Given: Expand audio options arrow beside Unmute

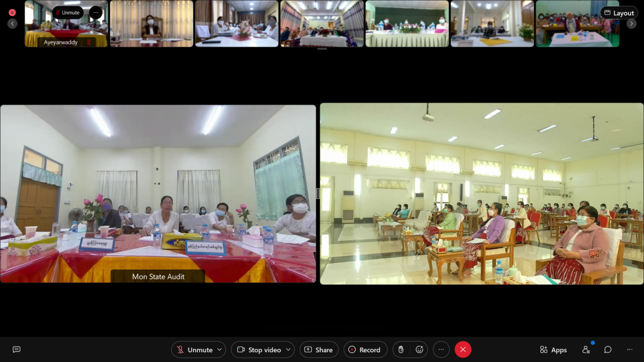Looking at the screenshot, I should tap(219, 350).
